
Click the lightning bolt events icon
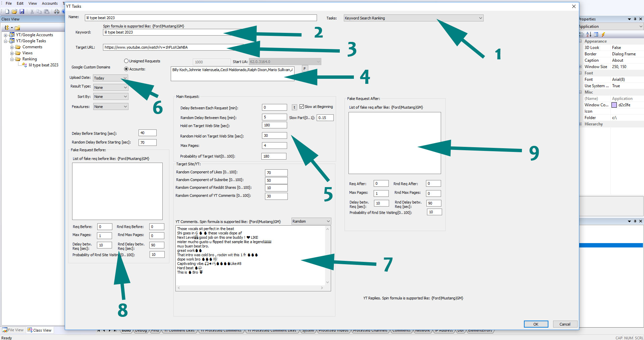[x=603, y=35]
